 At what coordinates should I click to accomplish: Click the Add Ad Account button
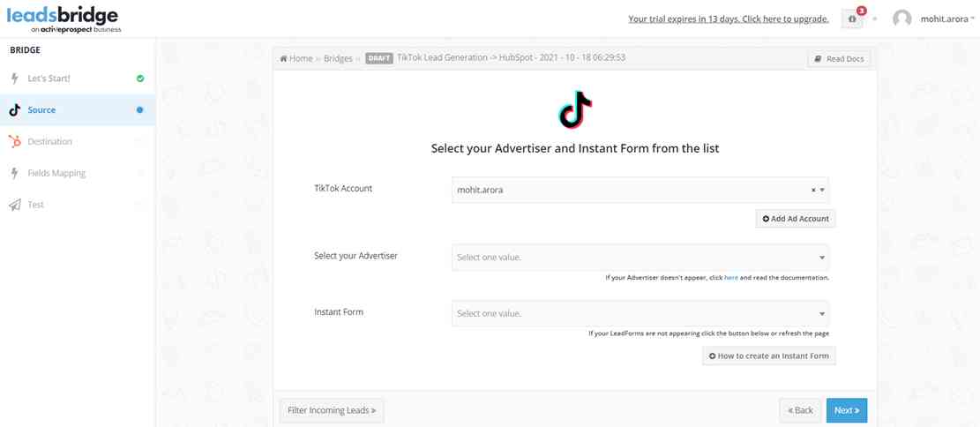[795, 219]
